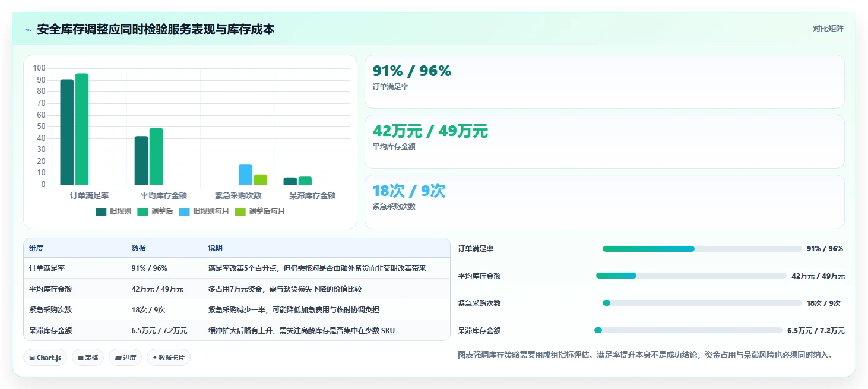
Task: Click the 对比矩阵 label in the header
Action: pos(828,29)
